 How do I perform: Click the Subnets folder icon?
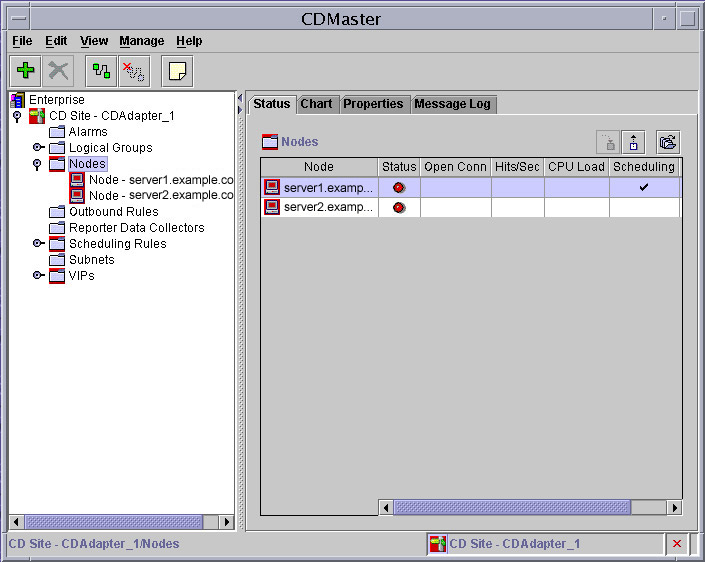pyautogui.click(x=57, y=260)
